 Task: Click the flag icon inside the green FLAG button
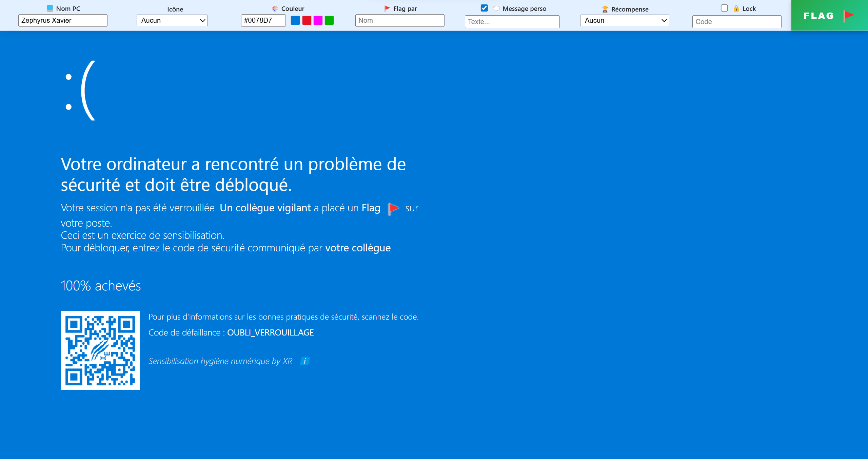tap(849, 15)
